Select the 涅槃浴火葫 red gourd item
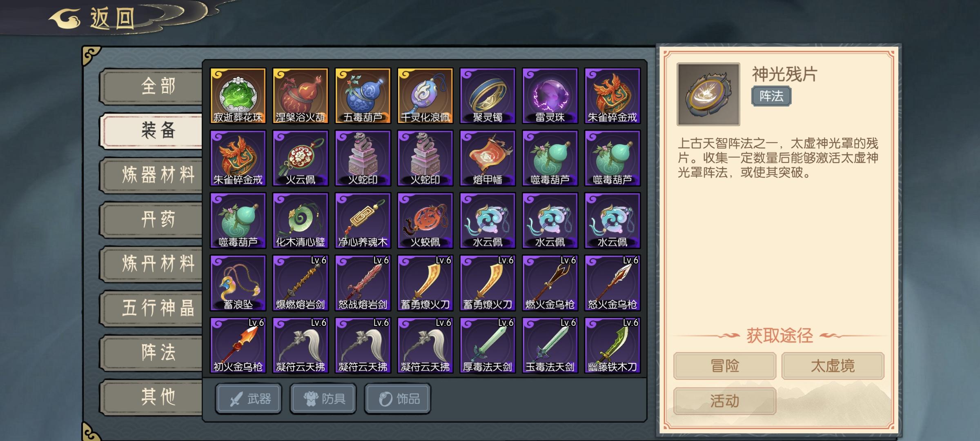 click(x=301, y=96)
